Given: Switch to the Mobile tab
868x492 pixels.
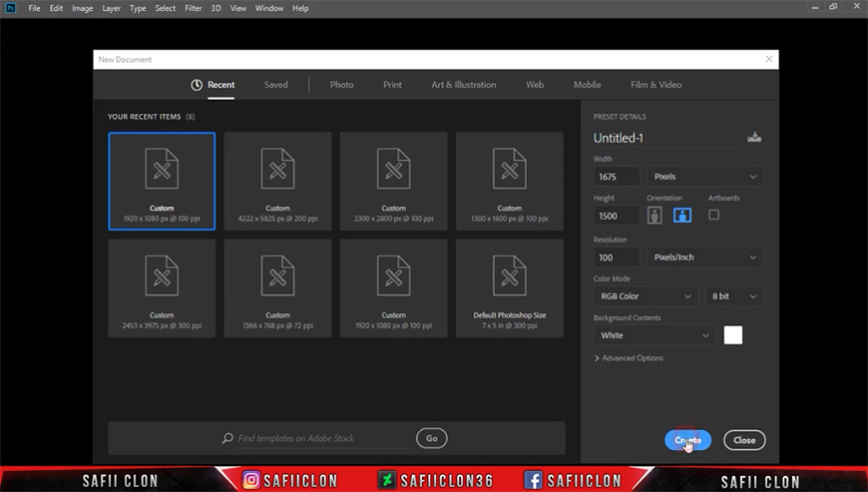Looking at the screenshot, I should (x=588, y=85).
